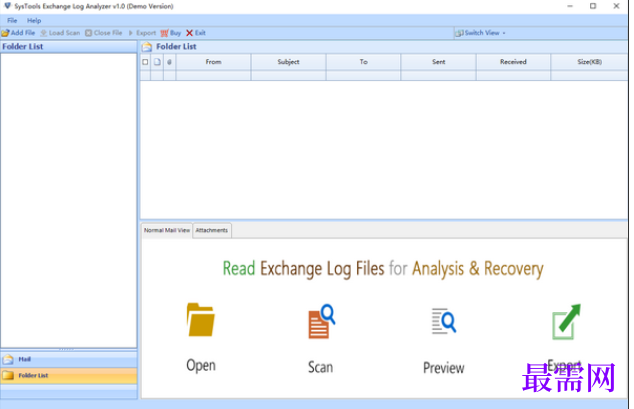Click the green Export arrow icon
Viewport: 634px width, 409px height.
(566, 322)
